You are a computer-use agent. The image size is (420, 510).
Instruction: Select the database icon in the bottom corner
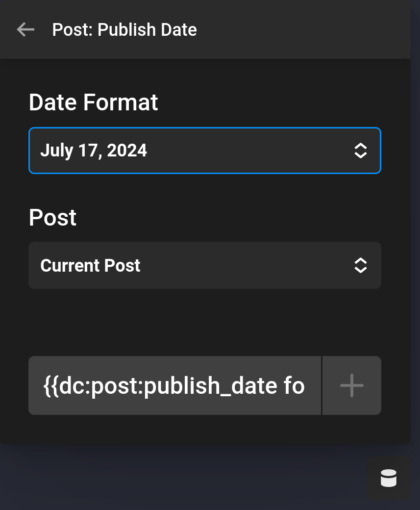pos(388,478)
